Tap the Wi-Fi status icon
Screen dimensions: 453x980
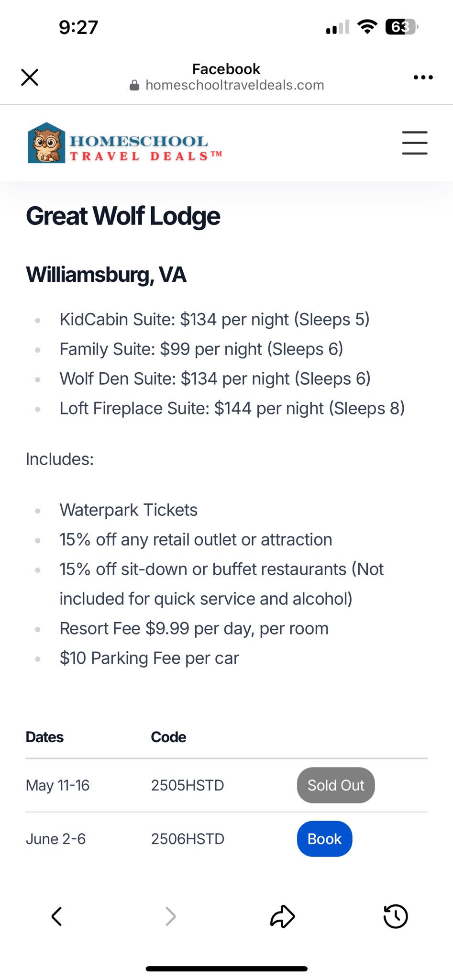coord(367,27)
